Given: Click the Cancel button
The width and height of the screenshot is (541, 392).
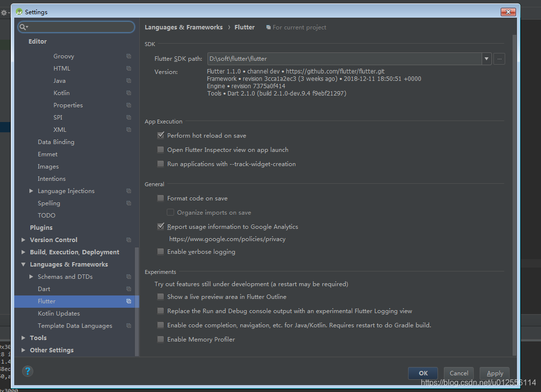Looking at the screenshot, I should coord(459,373).
